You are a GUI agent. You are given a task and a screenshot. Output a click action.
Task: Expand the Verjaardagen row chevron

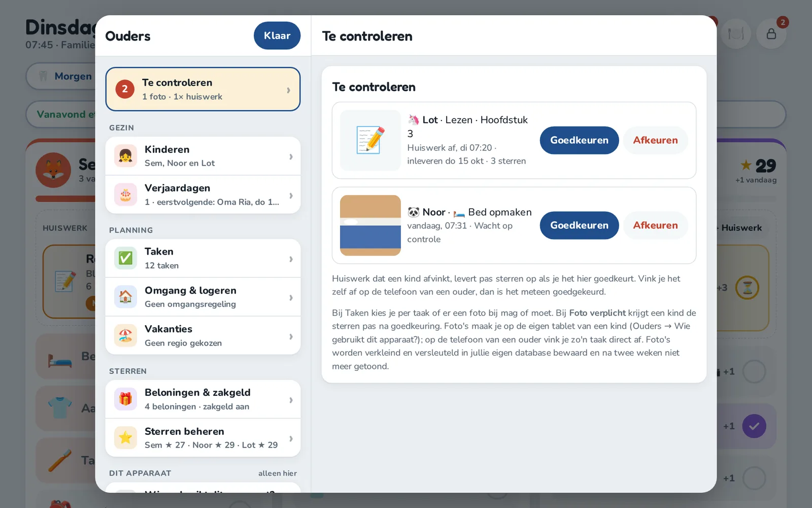coord(291,196)
